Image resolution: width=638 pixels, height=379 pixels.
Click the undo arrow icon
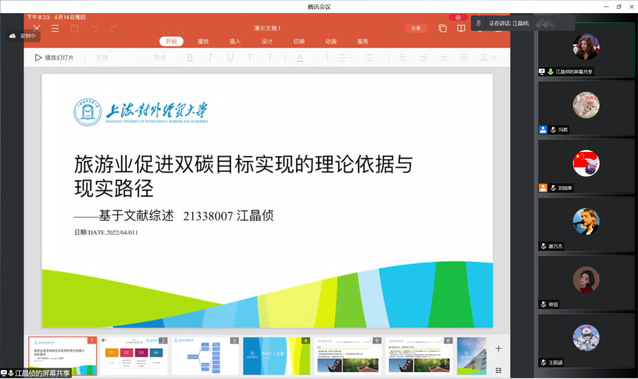click(94, 28)
